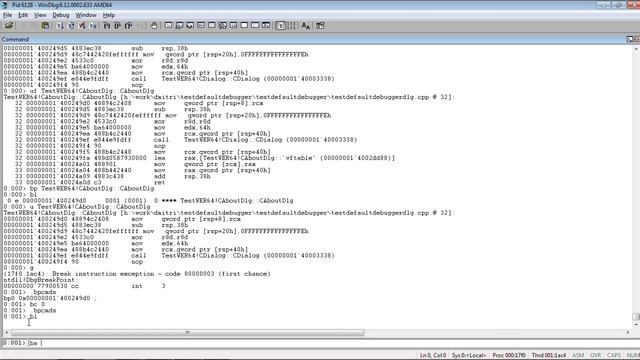Click the hand Insert Breakpoint icon
Viewport: 640px width, 360px height.
click(x=154, y=26)
